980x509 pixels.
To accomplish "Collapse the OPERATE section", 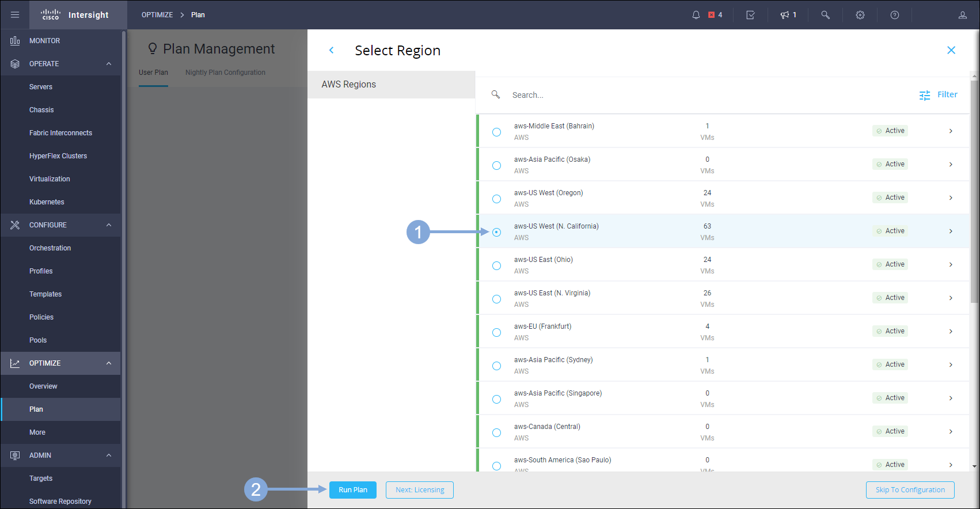I will point(109,64).
